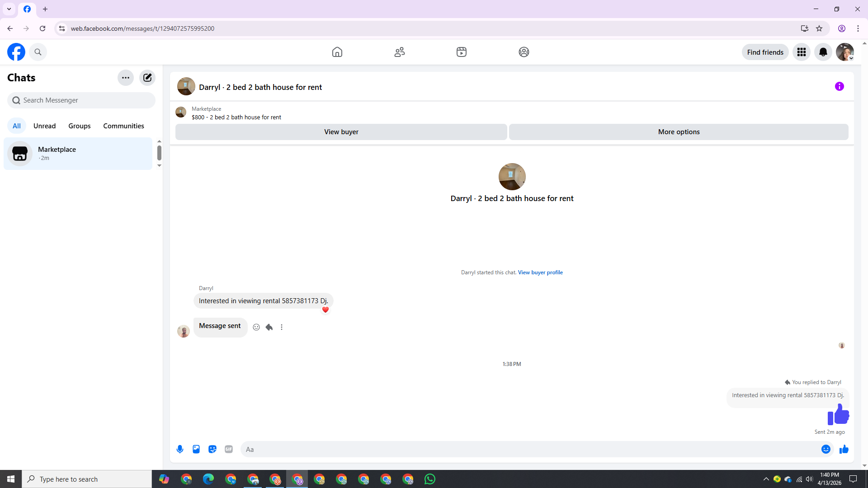Open View buyer profile link
The height and width of the screenshot is (488, 868).
click(540, 272)
